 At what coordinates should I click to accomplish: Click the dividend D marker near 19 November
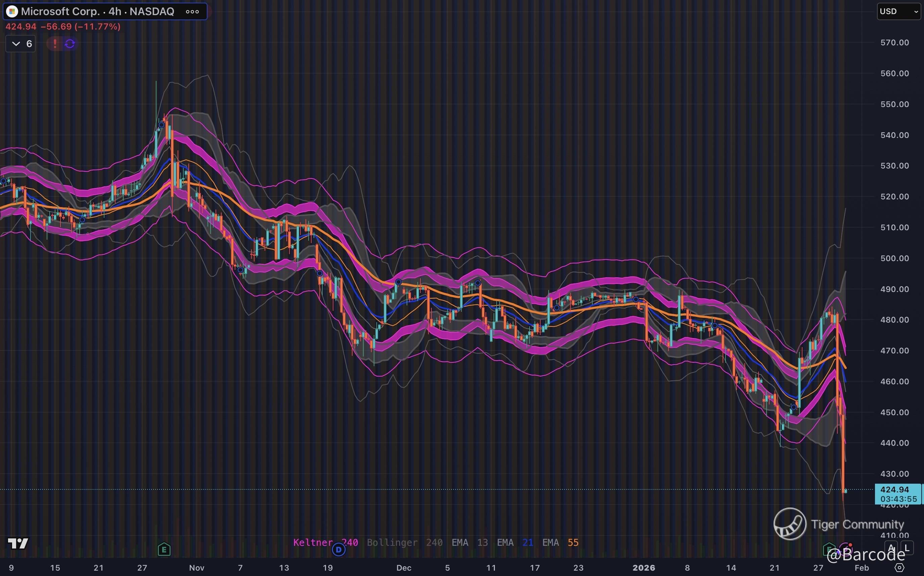(338, 549)
